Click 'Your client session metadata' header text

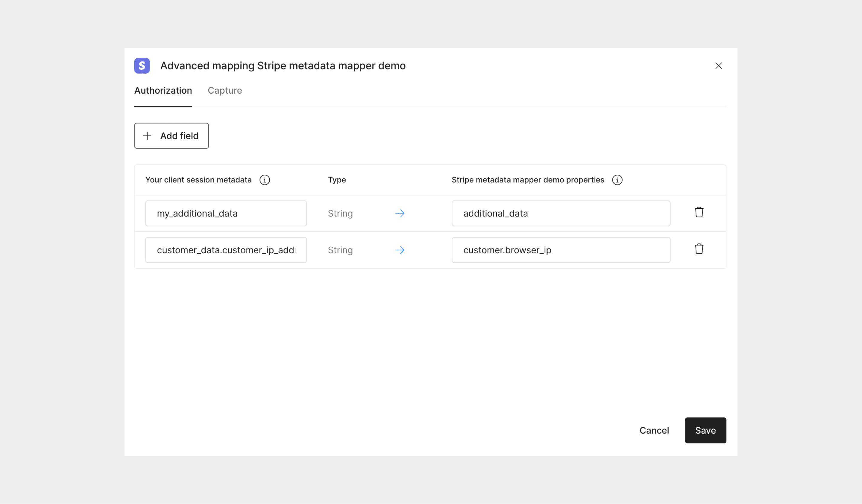tap(198, 180)
